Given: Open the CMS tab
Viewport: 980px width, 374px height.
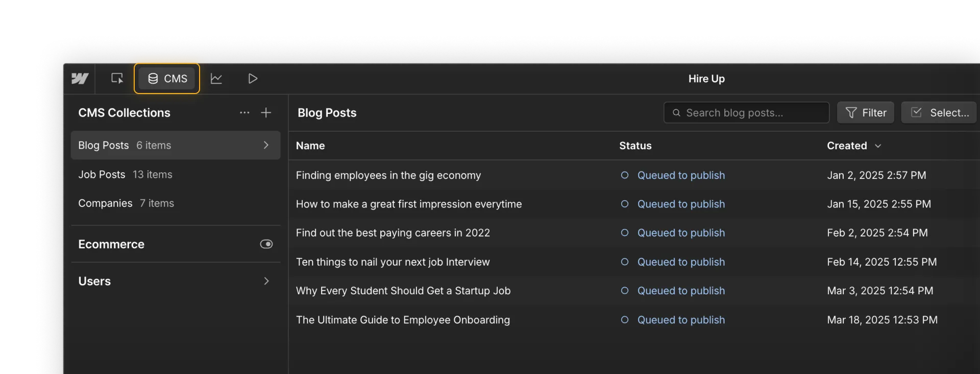Looking at the screenshot, I should click(167, 79).
